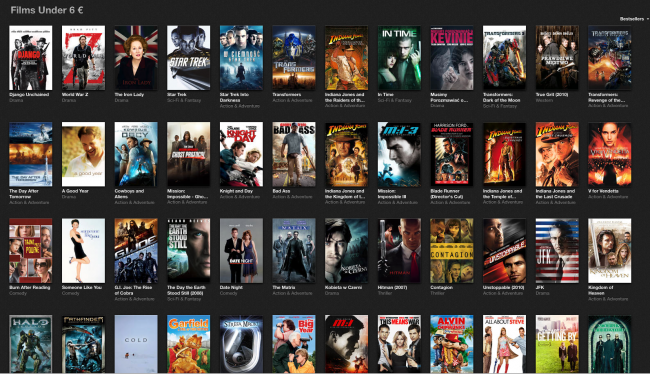Open the All About Steve poster
This screenshot has height=374, width=650.
tap(504, 344)
